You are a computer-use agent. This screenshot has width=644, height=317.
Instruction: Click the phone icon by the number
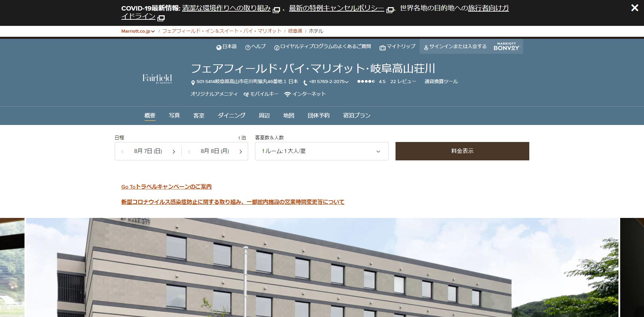tap(305, 82)
